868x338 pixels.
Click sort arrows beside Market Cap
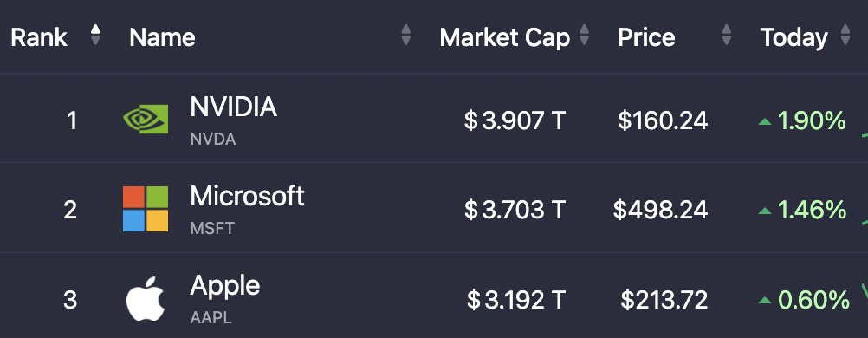pos(584,36)
